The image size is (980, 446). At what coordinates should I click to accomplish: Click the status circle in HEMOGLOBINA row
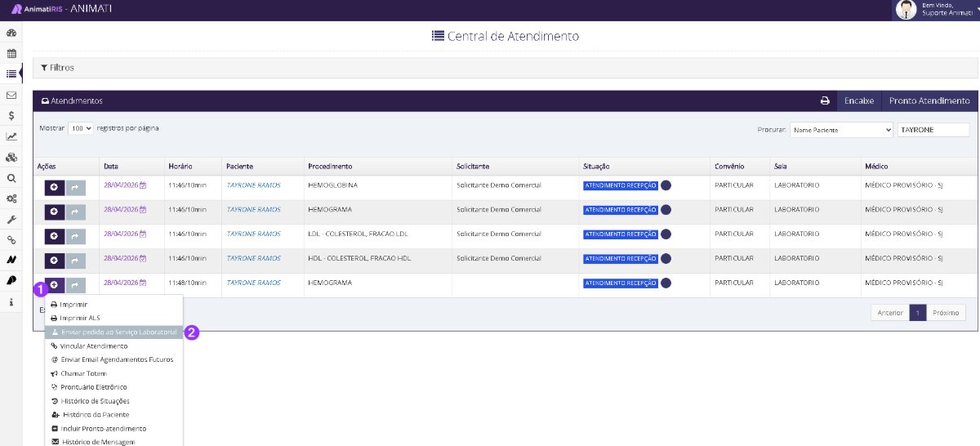click(666, 185)
